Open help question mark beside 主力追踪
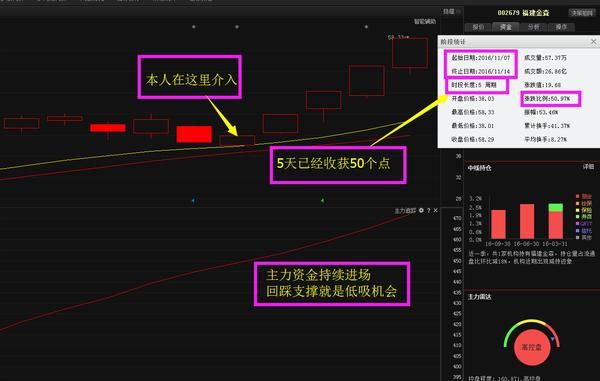The height and width of the screenshot is (381, 600). pyautogui.click(x=429, y=210)
